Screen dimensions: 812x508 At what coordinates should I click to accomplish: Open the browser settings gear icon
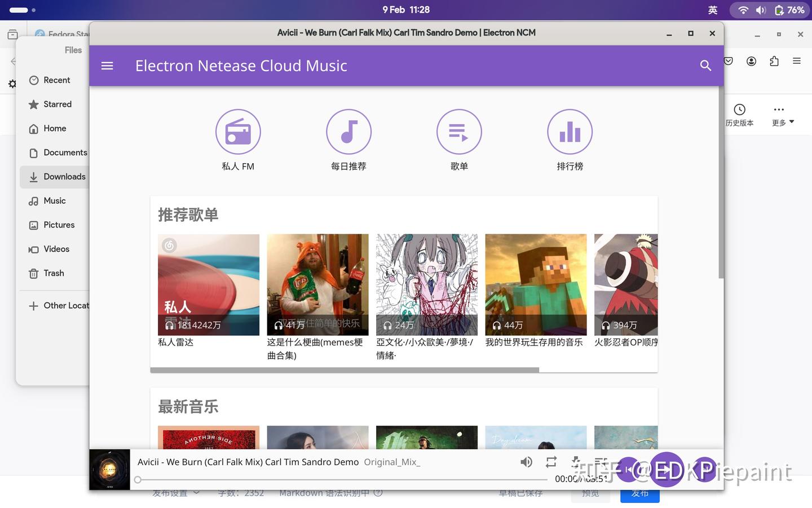coord(12,84)
